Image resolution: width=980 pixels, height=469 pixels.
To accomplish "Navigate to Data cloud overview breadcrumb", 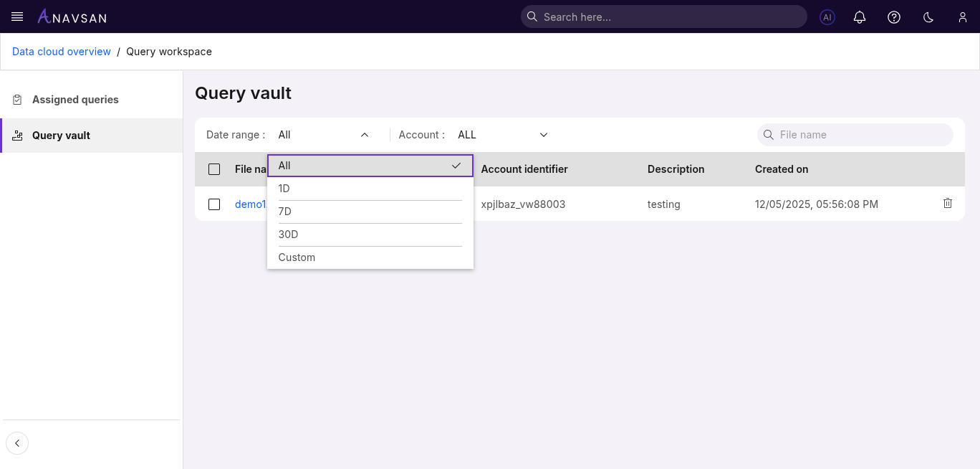I will point(61,51).
